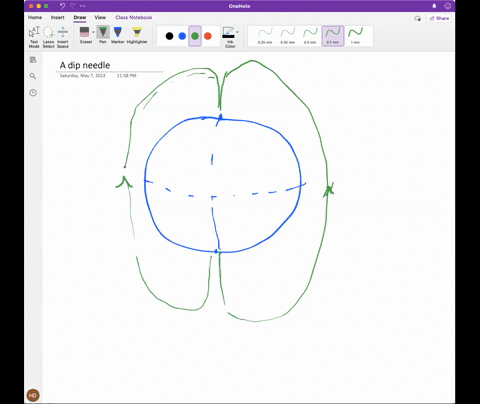Screen dimensions: 480x404
Task: Open the notifications bell icon
Action: point(434,6)
